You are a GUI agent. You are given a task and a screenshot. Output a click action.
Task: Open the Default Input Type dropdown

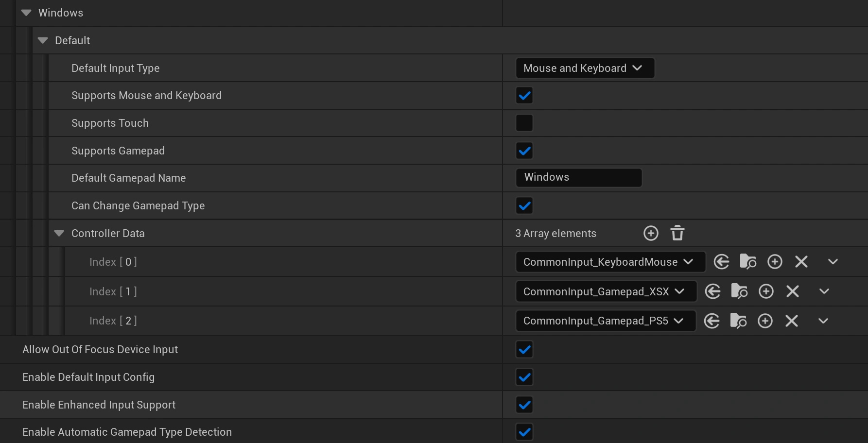tap(585, 68)
